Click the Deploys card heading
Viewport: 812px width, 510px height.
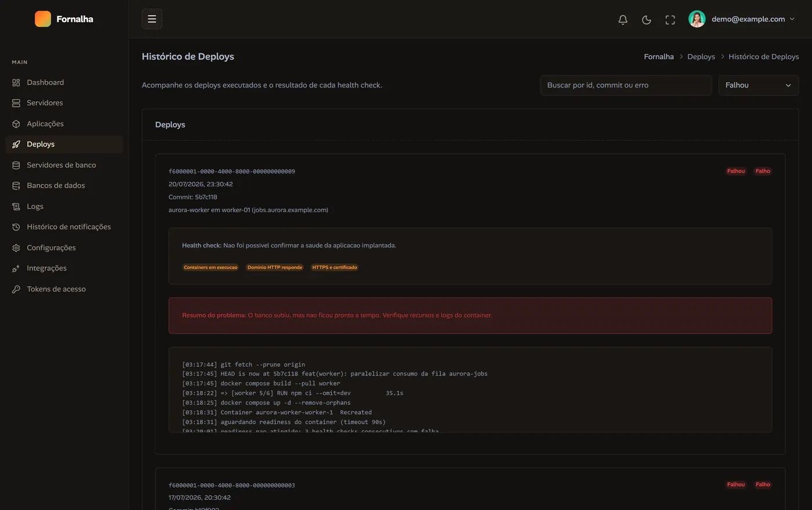pyautogui.click(x=171, y=125)
